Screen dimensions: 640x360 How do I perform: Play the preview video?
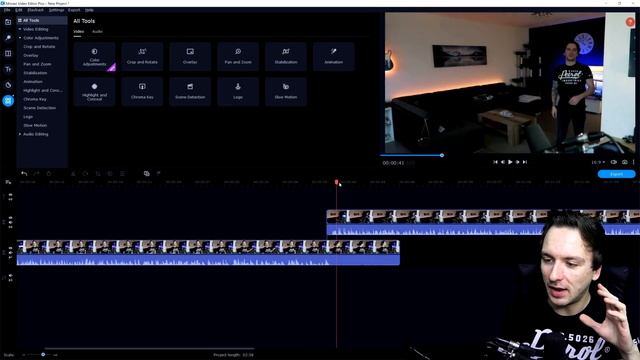510,162
